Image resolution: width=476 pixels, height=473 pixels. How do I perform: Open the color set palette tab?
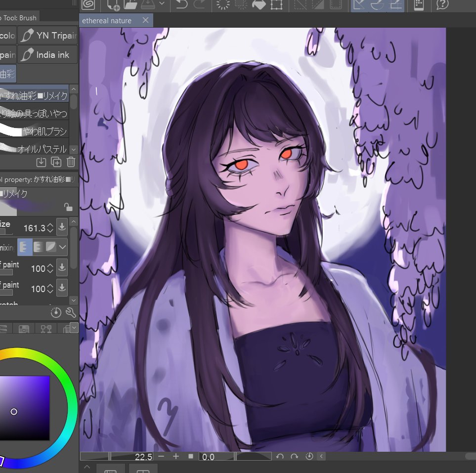(24, 329)
